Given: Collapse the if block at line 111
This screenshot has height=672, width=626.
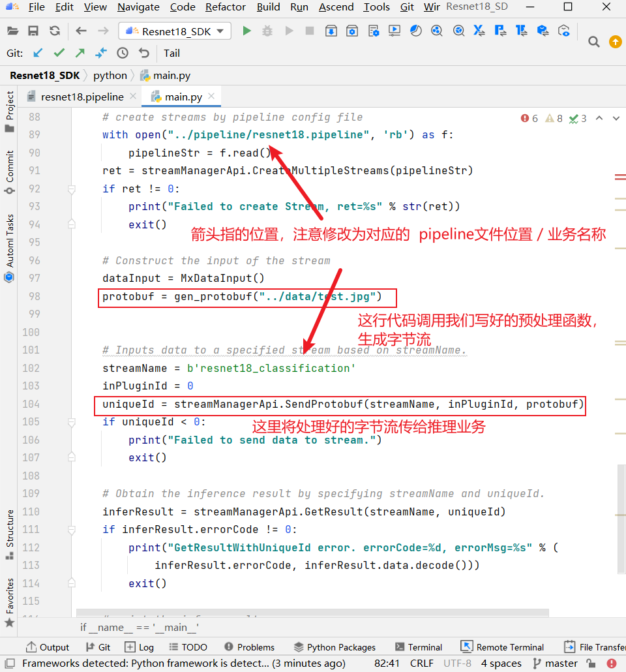Looking at the screenshot, I should point(72,530).
